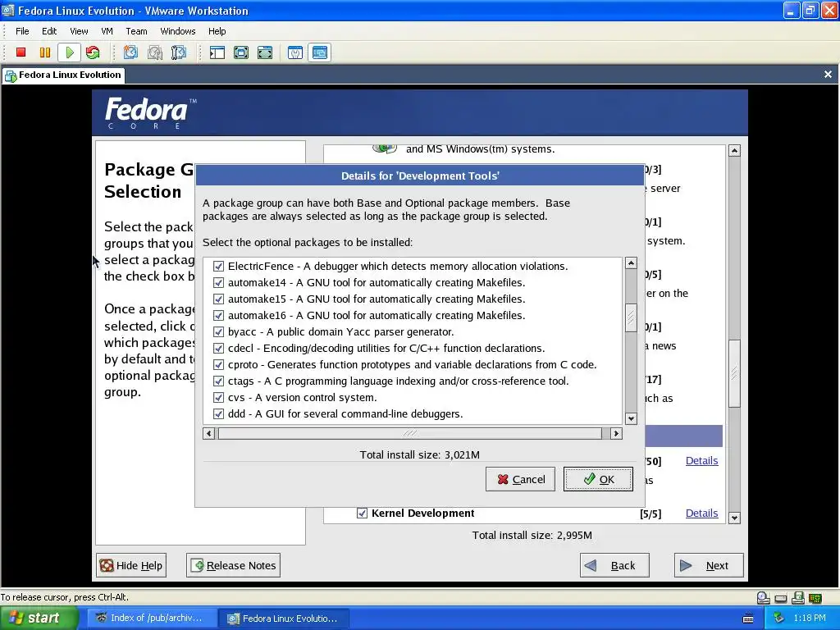Uncheck the cproto package checkbox
840x630 pixels.
click(218, 365)
